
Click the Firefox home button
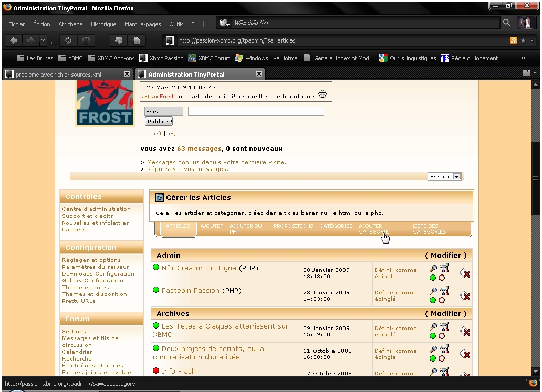(x=136, y=40)
